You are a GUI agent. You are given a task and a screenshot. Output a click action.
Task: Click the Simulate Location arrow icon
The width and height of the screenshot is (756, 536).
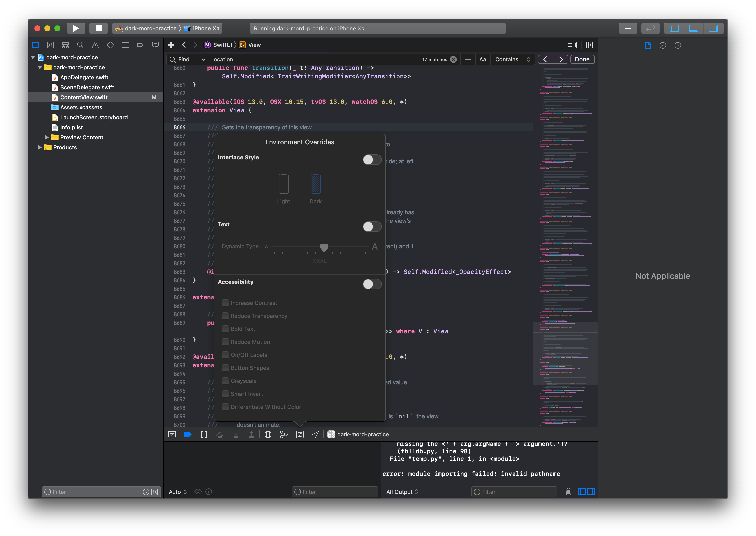(315, 435)
